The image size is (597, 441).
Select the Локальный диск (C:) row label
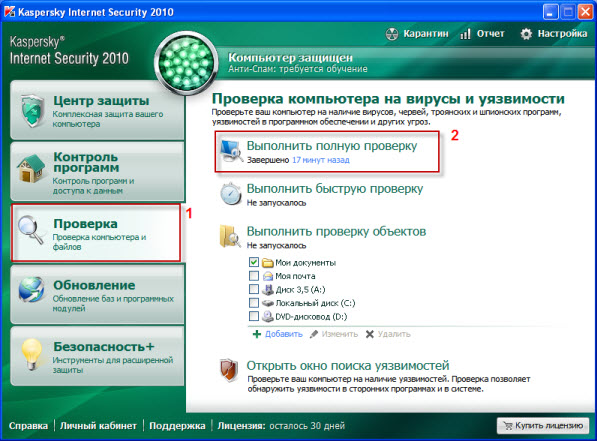[x=315, y=303]
